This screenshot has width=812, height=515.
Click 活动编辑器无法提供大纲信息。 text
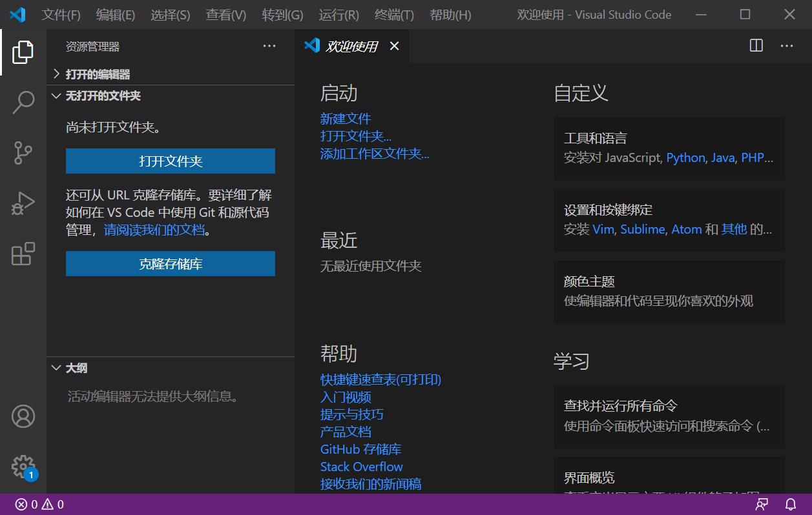(x=154, y=396)
